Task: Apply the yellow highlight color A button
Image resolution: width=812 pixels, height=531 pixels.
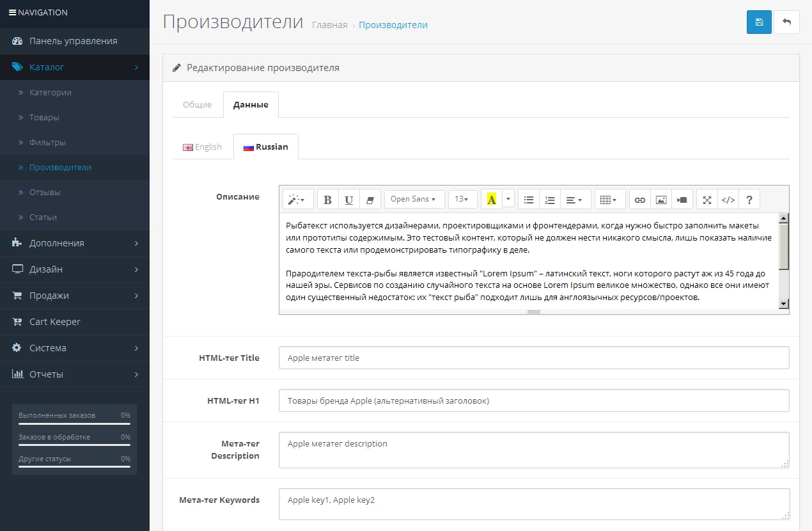Action: click(491, 200)
